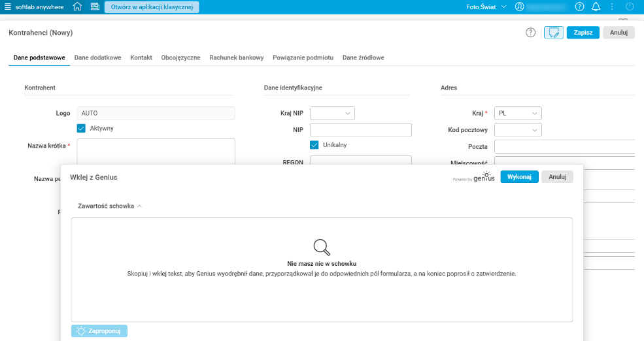The height and width of the screenshot is (341, 644).
Task: Open the Foto Świat company dropdown
Action: 486,7
